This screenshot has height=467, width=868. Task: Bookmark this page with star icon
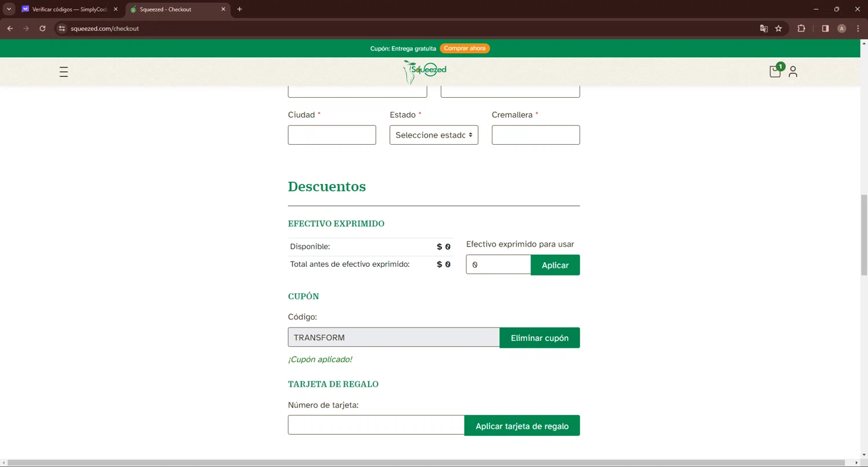pyautogui.click(x=779, y=28)
